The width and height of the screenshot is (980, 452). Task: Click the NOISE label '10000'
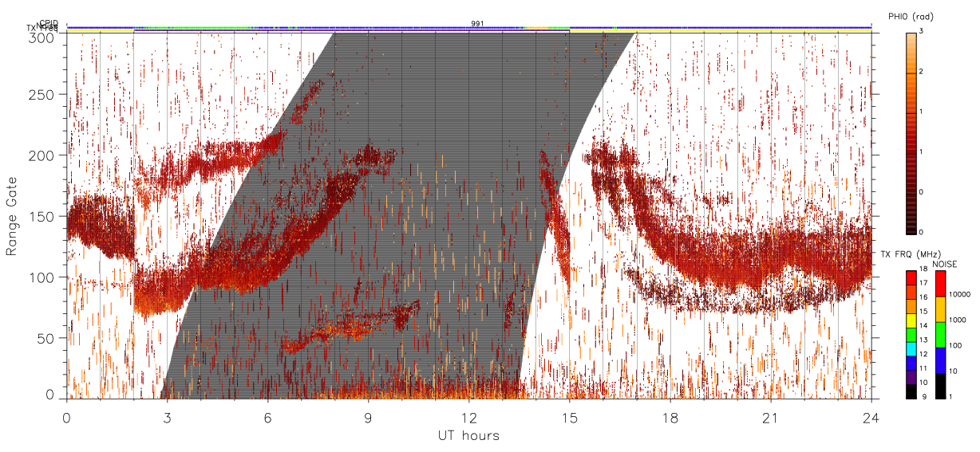pos(960,295)
